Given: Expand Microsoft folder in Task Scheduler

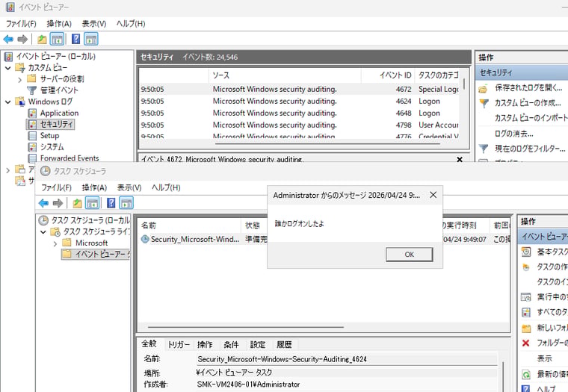Looking at the screenshot, I should pos(55,243).
